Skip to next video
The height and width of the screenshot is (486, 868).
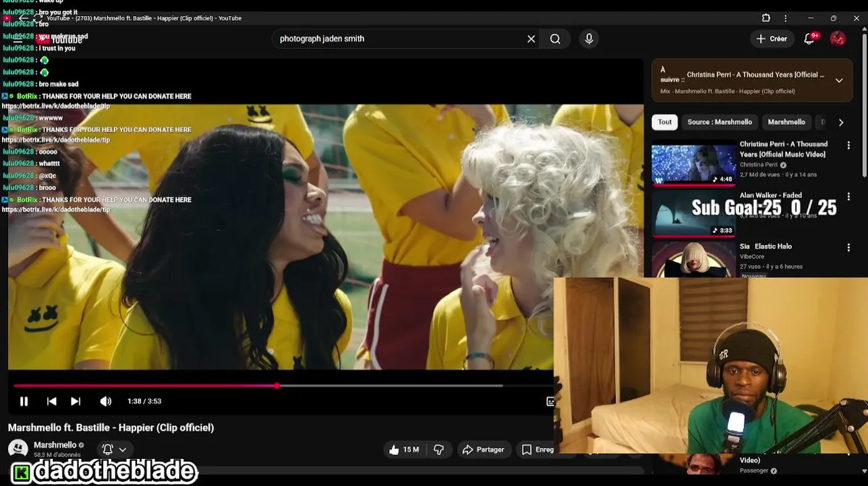[x=76, y=401]
